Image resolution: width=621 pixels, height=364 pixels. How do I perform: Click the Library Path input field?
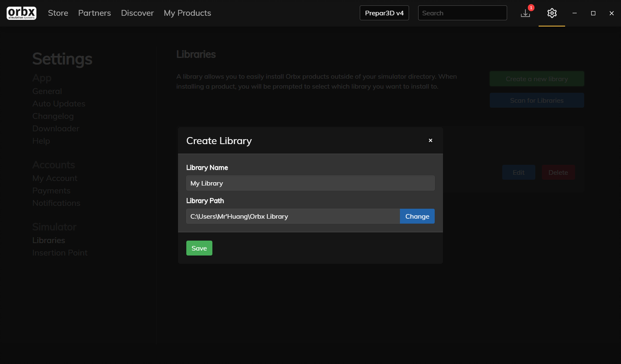293,216
